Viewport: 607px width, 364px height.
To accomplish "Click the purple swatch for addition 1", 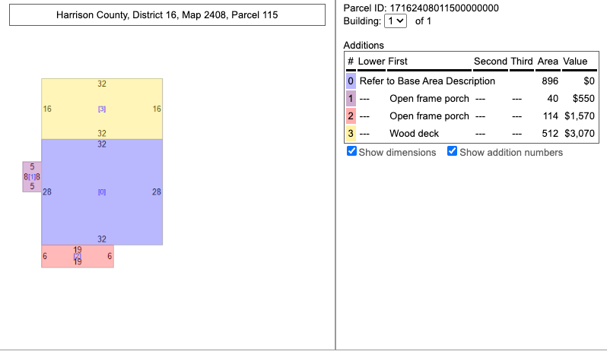I will point(351,99).
